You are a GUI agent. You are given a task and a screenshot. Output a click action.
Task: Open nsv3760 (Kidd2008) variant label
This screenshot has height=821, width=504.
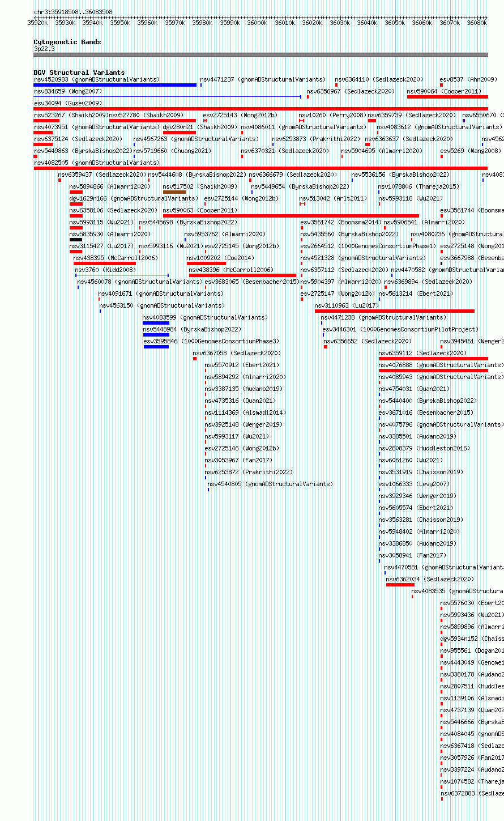coord(105,270)
